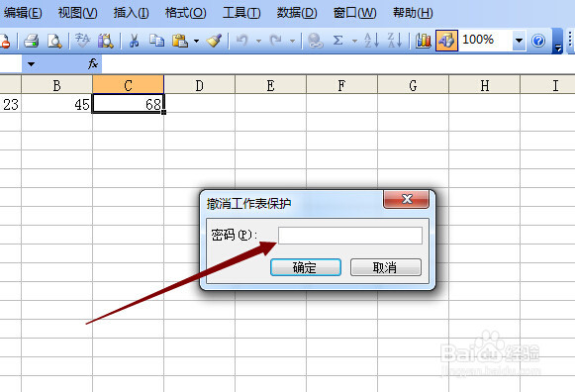
Task: Expand the AutoSum functions dropdown arrow
Action: pos(354,41)
